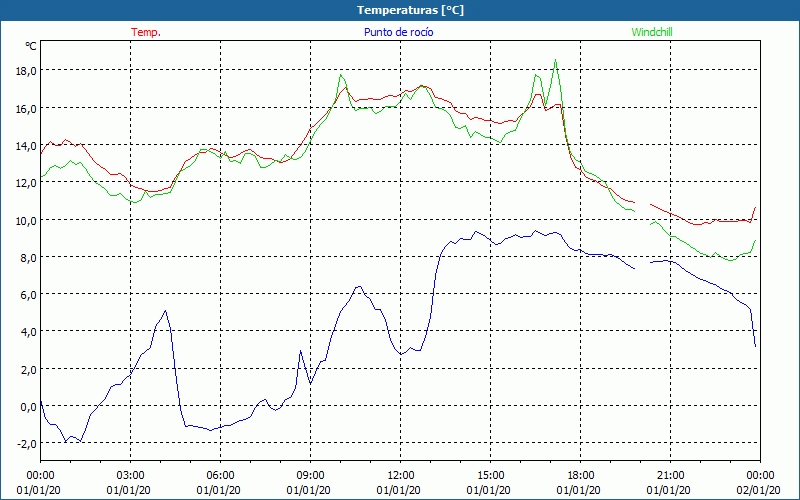Click the 6,0 y-axis value
The height and width of the screenshot is (500, 800).
pyautogui.click(x=29, y=295)
